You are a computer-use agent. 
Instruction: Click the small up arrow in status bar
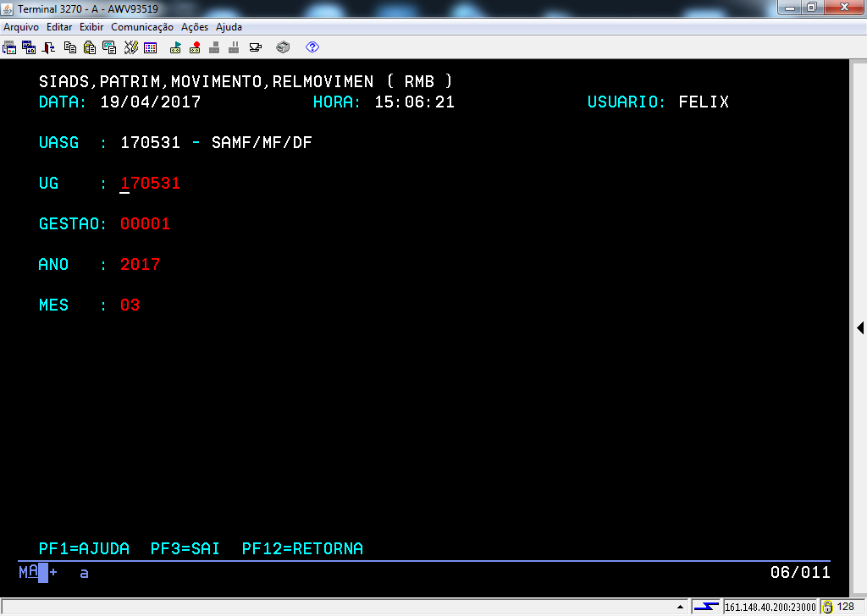click(x=680, y=607)
